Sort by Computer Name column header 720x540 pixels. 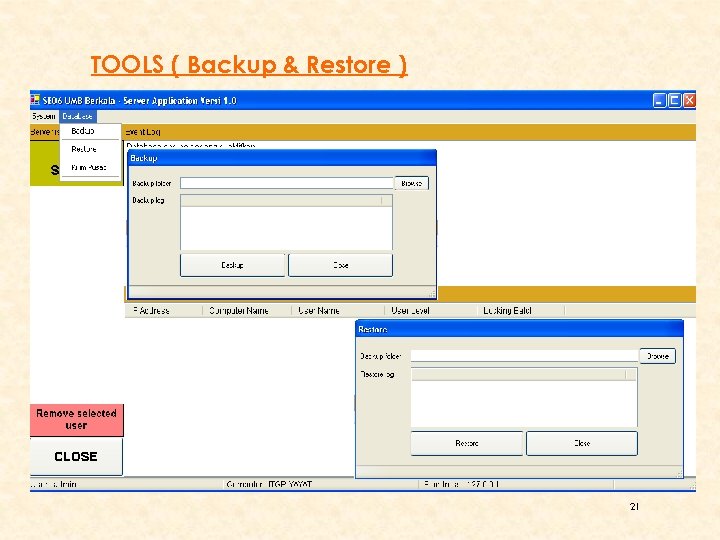[x=247, y=311]
